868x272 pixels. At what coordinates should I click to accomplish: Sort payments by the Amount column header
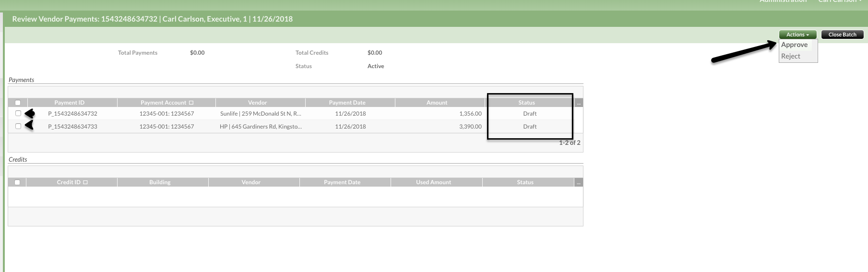[437, 103]
